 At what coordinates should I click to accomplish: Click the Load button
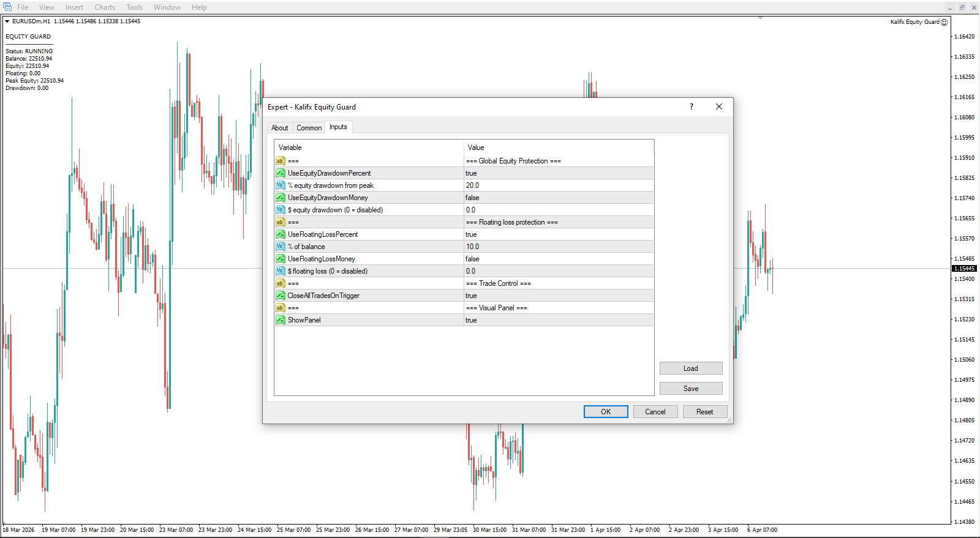[691, 368]
